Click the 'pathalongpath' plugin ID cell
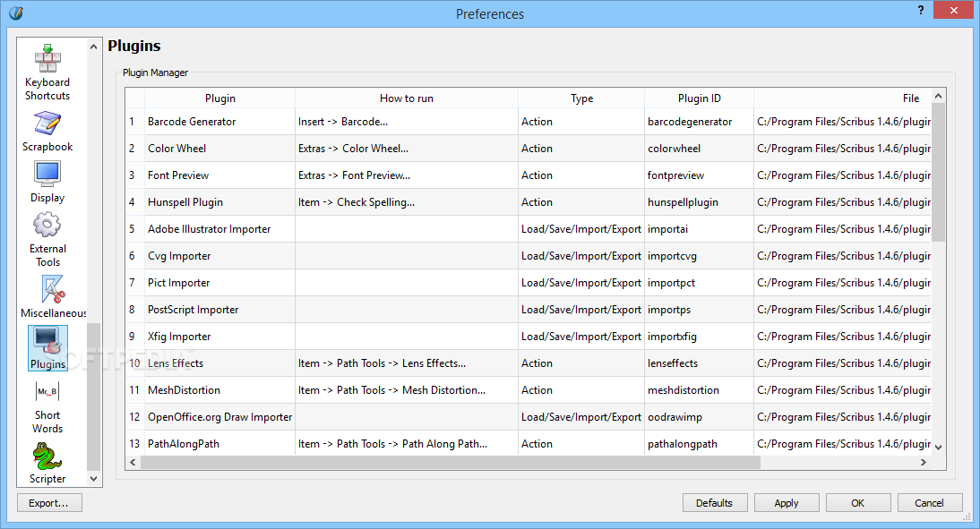The image size is (980, 529). [x=700, y=443]
